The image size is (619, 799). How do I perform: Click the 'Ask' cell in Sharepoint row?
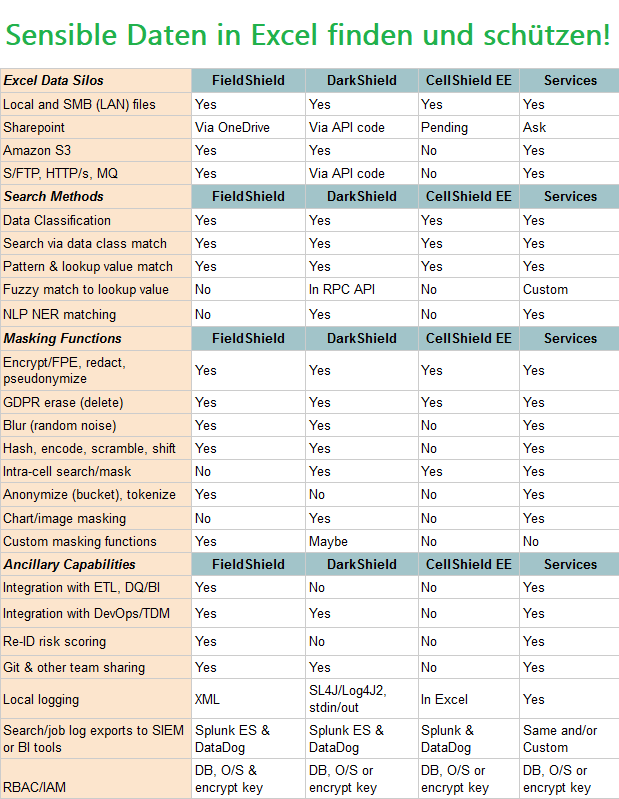534,127
